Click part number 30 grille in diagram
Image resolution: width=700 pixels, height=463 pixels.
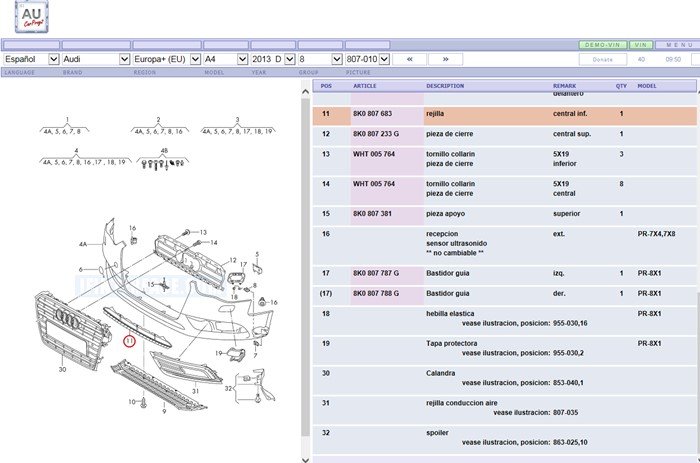[x=62, y=369]
